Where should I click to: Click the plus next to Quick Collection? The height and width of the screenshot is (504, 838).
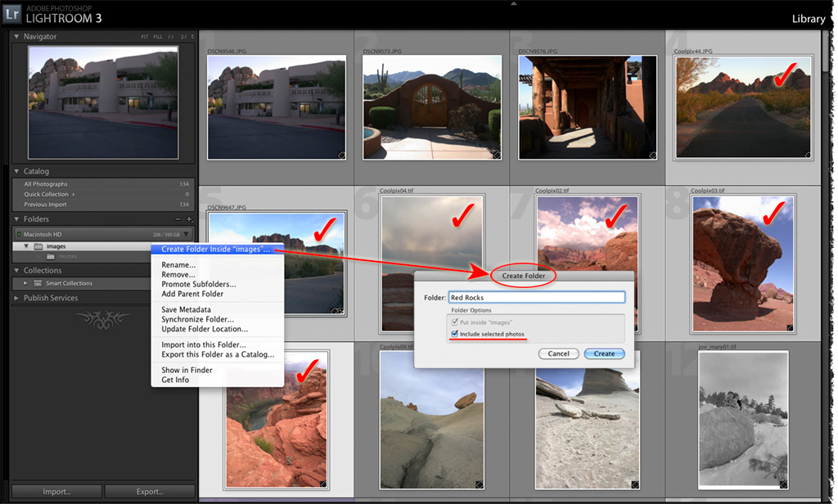(x=73, y=194)
